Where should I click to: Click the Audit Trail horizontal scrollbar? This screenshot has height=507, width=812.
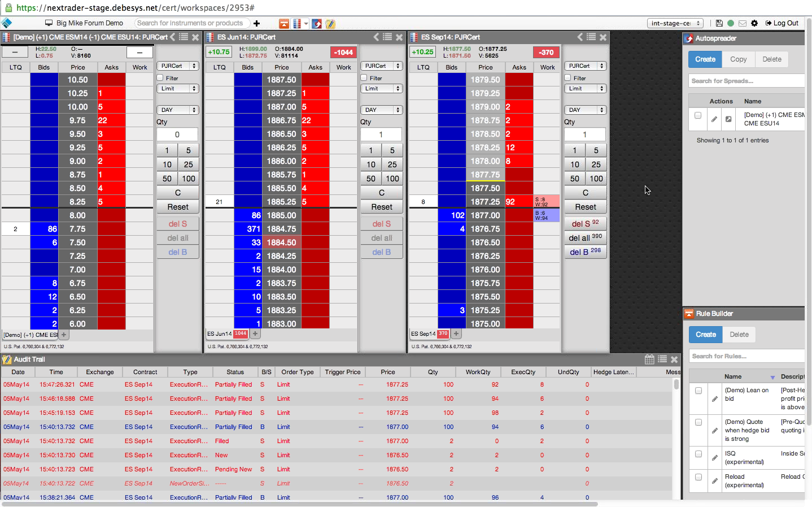(x=299, y=504)
